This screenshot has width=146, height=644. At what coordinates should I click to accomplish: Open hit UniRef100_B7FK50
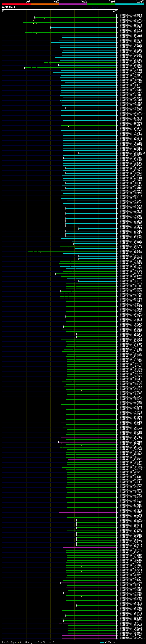(x=131, y=17)
